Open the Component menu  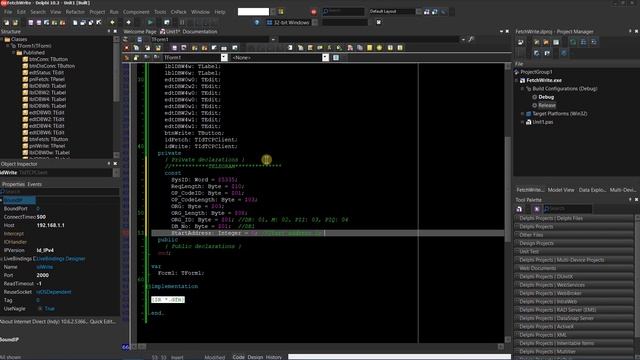tap(136, 12)
